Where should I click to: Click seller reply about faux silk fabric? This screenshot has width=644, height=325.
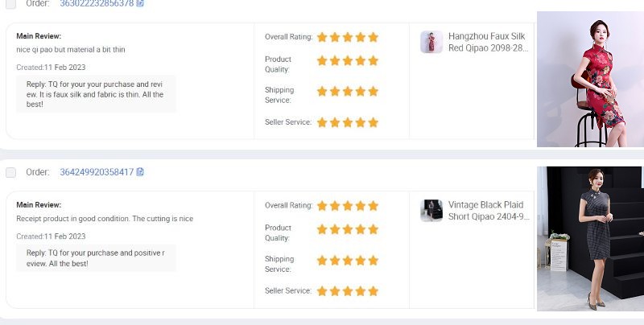pyautogui.click(x=95, y=94)
